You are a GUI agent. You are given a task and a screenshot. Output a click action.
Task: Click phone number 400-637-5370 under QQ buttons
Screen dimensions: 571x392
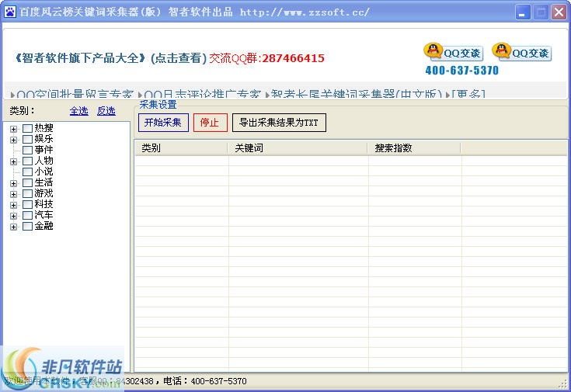[461, 70]
